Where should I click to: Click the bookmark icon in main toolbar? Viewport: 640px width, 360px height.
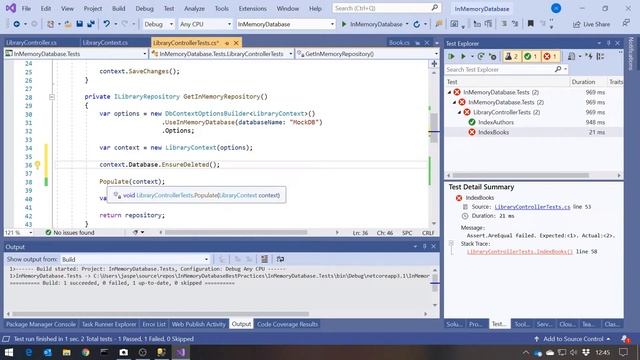point(531,24)
